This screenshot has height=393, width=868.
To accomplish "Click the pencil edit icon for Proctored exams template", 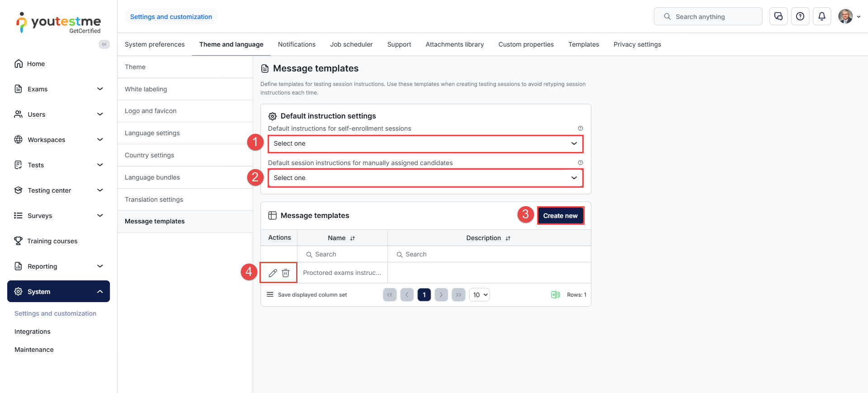I will click(273, 273).
